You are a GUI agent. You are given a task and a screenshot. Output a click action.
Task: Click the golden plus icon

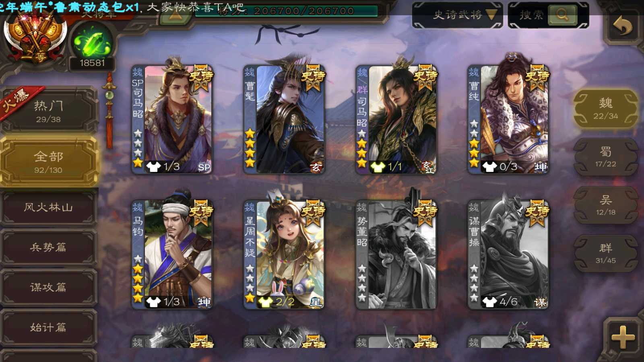coord(623,337)
